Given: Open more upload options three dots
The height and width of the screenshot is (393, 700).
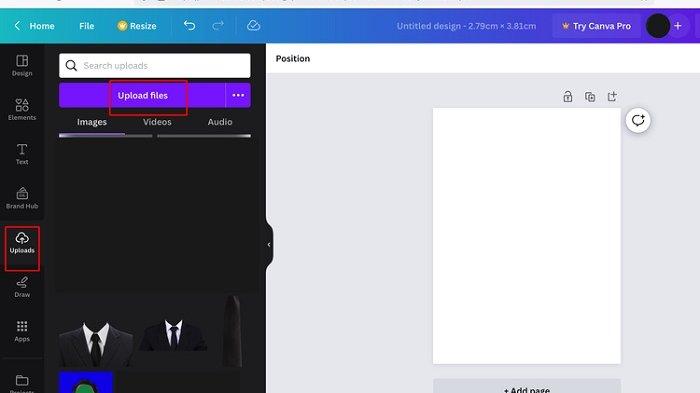Looking at the screenshot, I should coord(238,95).
